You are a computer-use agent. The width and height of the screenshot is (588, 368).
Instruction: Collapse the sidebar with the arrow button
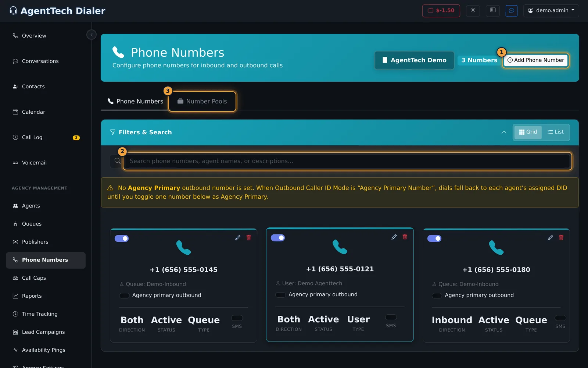tap(92, 35)
